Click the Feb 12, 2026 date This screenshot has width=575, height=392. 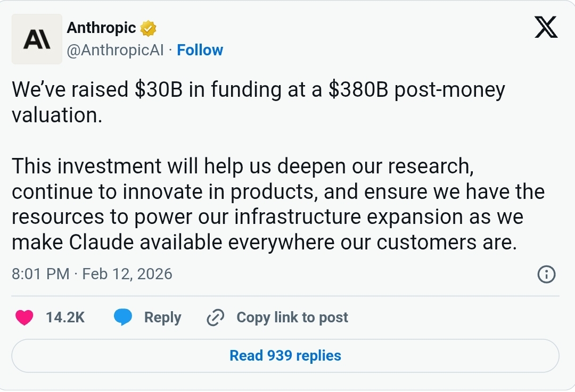click(x=126, y=274)
